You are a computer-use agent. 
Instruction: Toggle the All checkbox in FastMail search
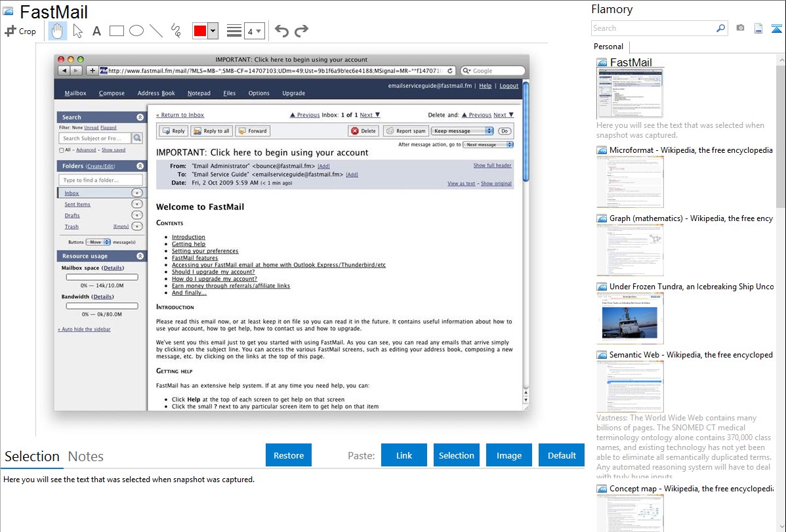[62, 150]
